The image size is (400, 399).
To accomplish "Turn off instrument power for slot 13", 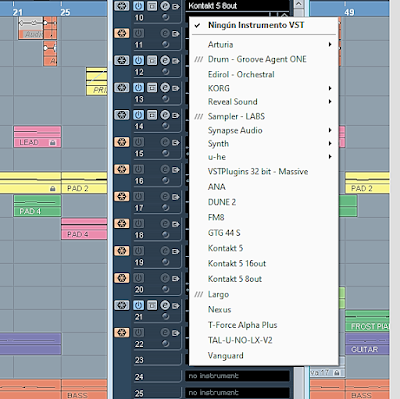I will point(139,88).
